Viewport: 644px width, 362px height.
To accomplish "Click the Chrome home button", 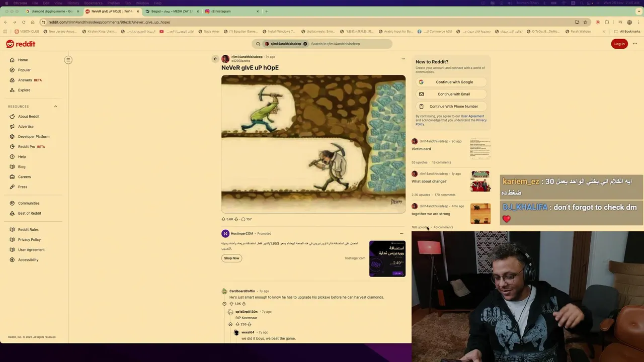I will point(33,22).
